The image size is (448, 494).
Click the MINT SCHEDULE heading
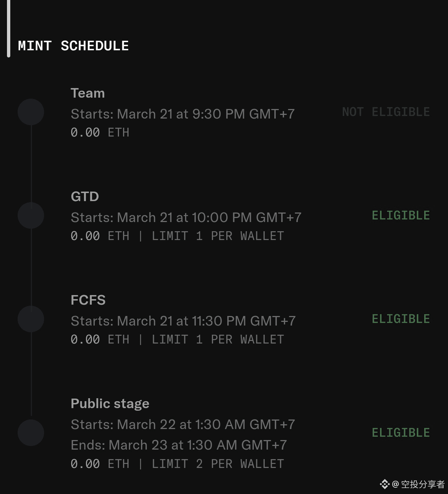coord(73,46)
